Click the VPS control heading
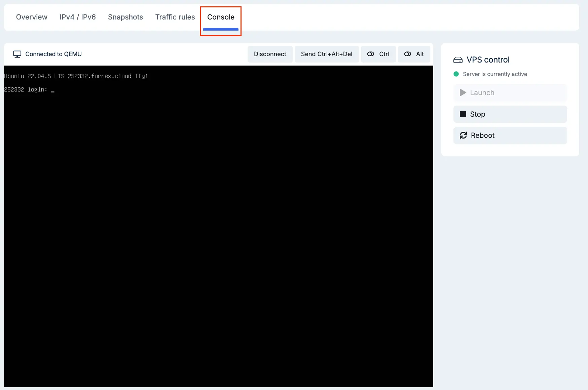 coord(488,60)
